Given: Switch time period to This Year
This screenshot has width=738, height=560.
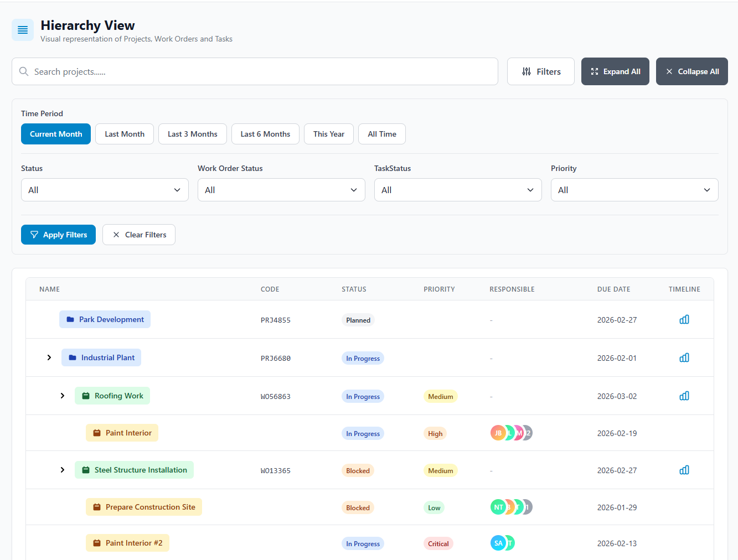Looking at the screenshot, I should click(328, 134).
